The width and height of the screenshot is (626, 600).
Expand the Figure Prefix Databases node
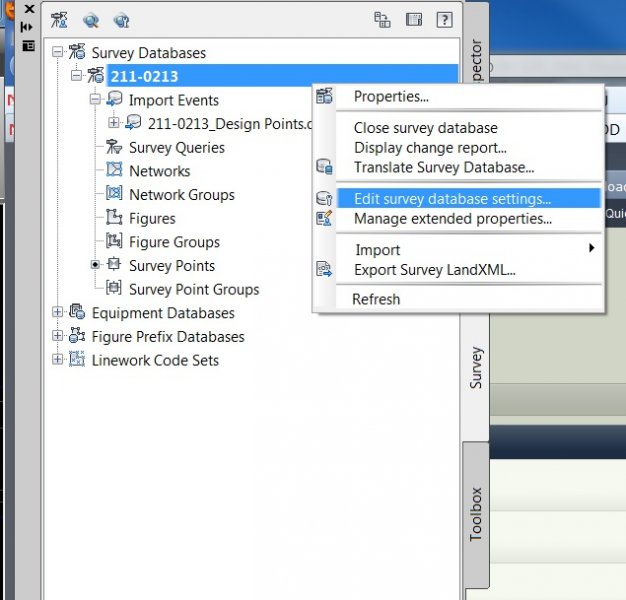[x=57, y=337]
